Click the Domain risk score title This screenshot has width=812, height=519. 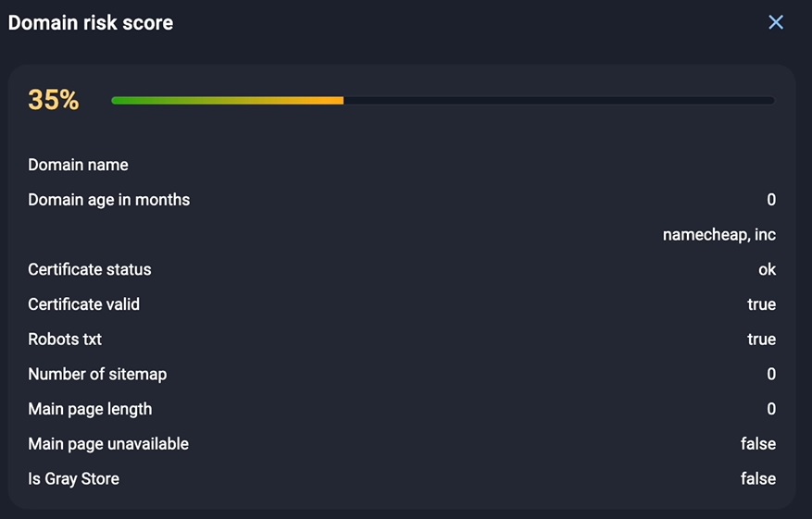click(x=91, y=22)
